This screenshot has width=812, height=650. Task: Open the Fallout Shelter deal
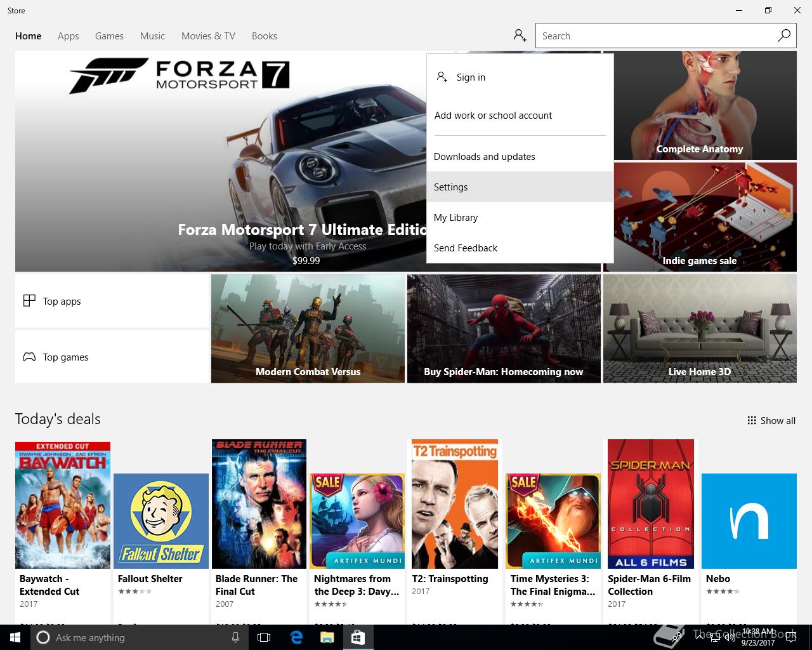pyautogui.click(x=161, y=521)
